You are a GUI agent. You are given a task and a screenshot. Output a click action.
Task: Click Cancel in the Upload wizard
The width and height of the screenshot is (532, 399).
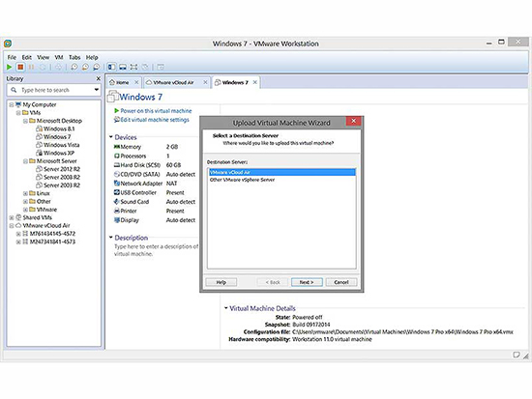pyautogui.click(x=341, y=282)
